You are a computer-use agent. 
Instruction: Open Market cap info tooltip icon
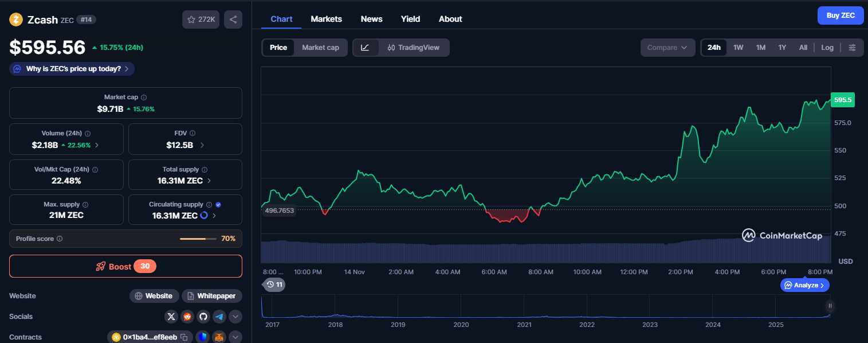(144, 98)
